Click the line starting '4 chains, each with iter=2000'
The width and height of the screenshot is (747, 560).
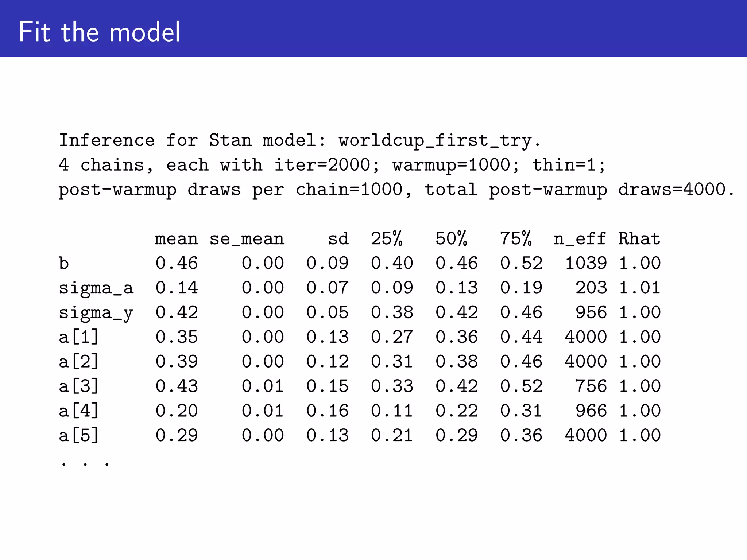pyautogui.click(x=332, y=165)
